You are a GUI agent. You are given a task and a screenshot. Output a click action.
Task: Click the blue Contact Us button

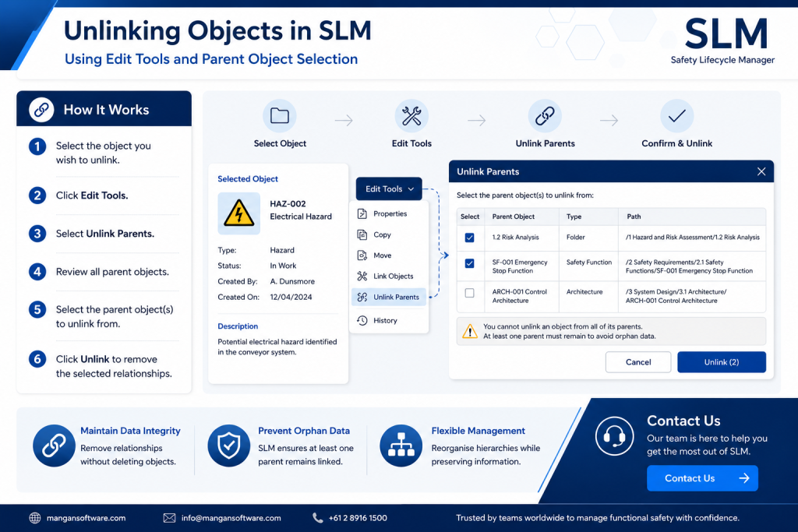702,478
